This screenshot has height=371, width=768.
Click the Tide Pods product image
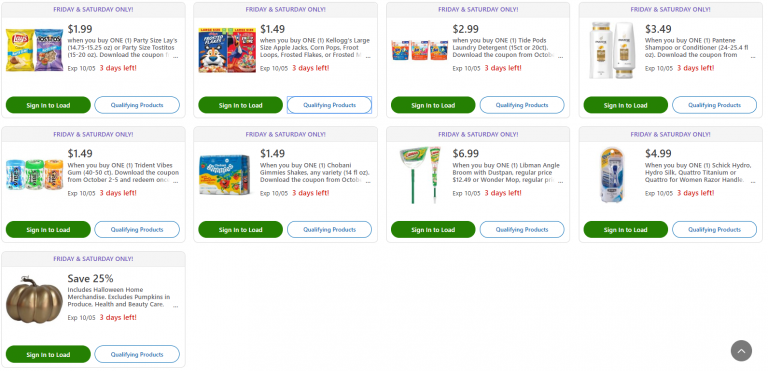(419, 50)
